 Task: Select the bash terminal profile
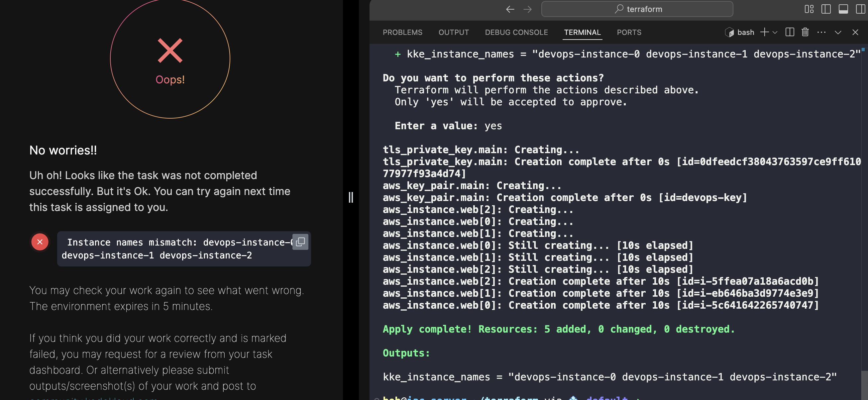[x=740, y=32]
